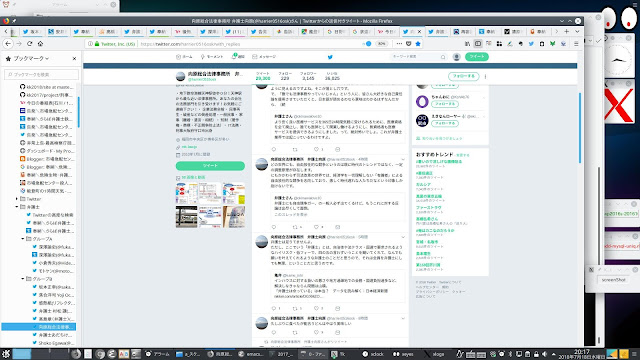Click the green extension icon in the toolbar
Viewport: 640px width, 360px height.
click(552, 44)
